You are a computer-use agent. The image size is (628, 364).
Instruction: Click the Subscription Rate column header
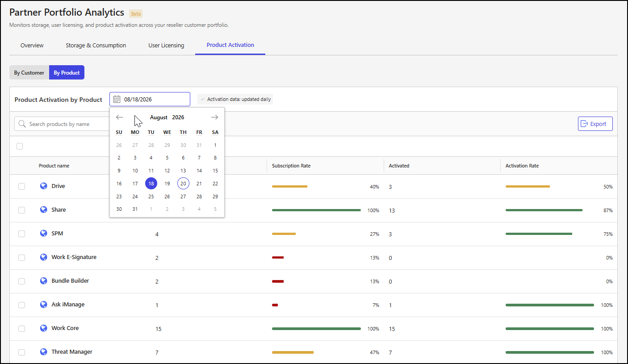tap(291, 166)
